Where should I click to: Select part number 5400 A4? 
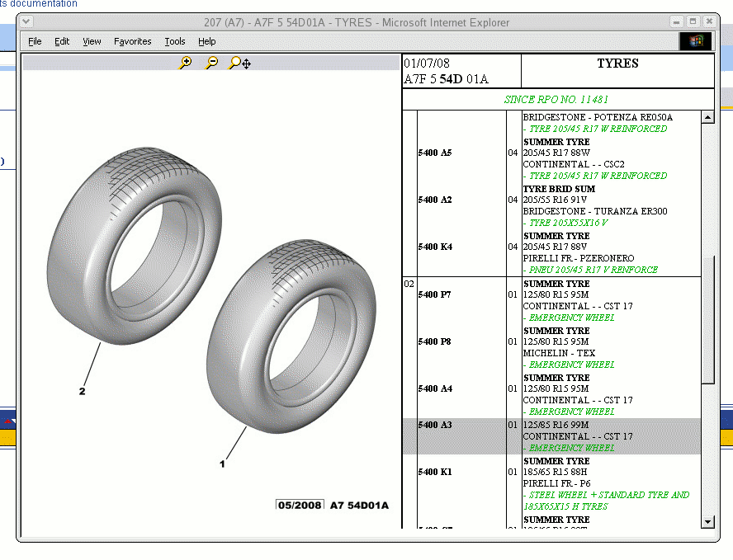435,388
